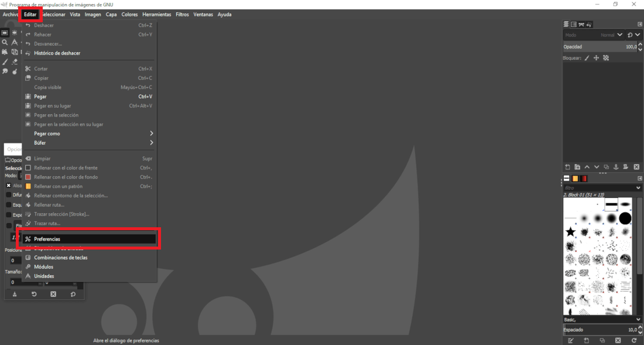Select the large solid black circle brush

(x=625, y=218)
